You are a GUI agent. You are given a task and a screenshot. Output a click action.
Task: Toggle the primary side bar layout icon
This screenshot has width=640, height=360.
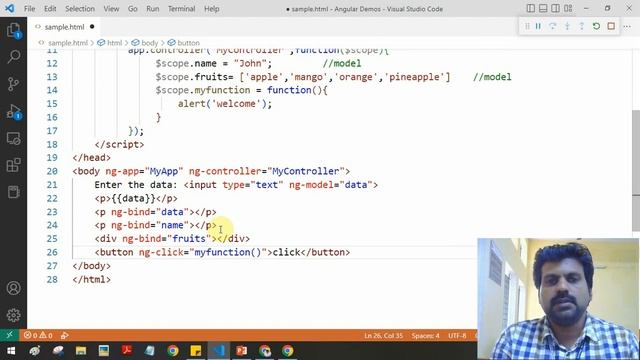click(x=530, y=8)
